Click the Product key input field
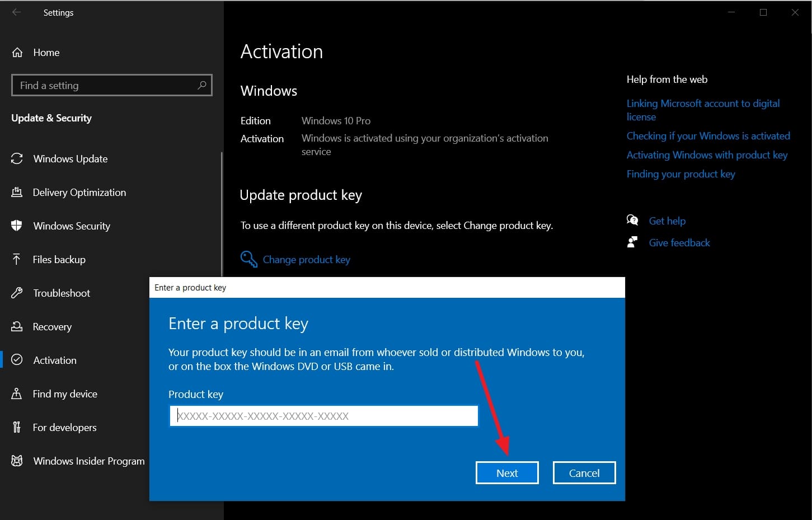The width and height of the screenshot is (812, 520). [x=323, y=416]
